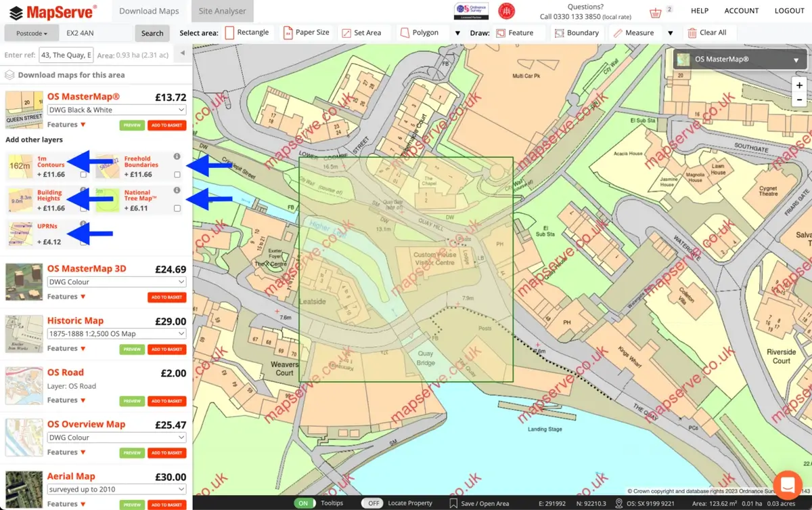Open the live chat bubble
Image resolution: width=812 pixels, height=510 pixels.
tap(787, 484)
